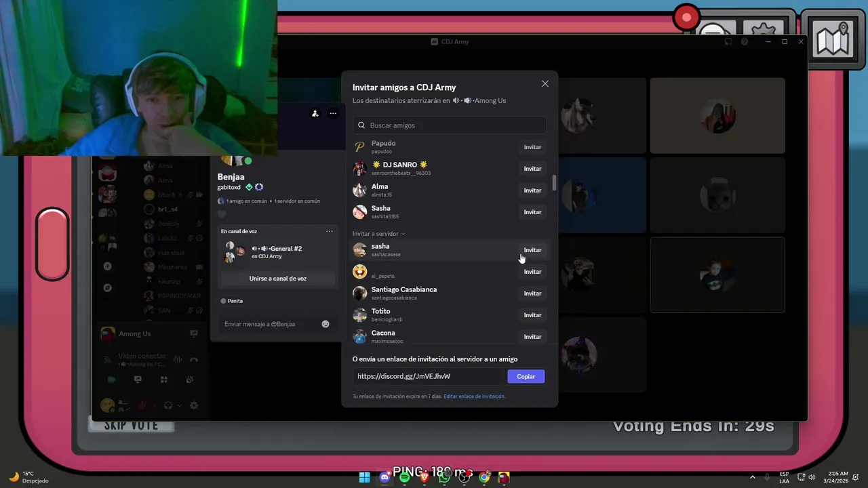Screen dimensions: 868x488
Task: Toggle deafen headphones in user panel
Action: (168, 405)
